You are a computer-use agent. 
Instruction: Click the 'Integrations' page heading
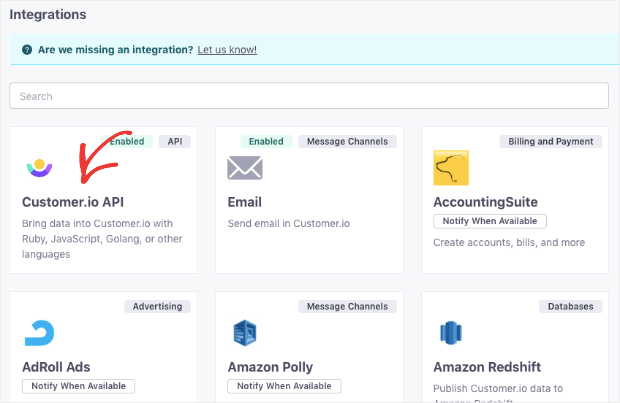(x=48, y=15)
